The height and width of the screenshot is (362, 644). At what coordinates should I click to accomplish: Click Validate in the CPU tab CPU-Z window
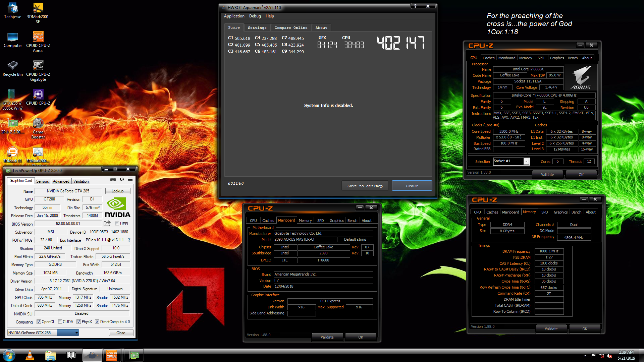pos(547,175)
